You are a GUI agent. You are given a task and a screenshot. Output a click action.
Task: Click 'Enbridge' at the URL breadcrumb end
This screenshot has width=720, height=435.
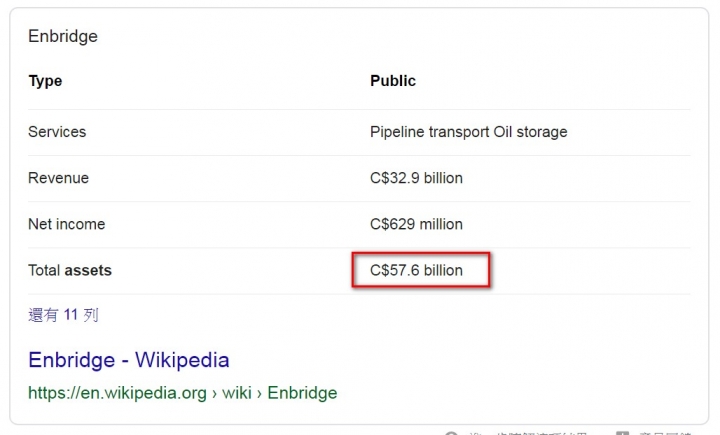(x=302, y=393)
